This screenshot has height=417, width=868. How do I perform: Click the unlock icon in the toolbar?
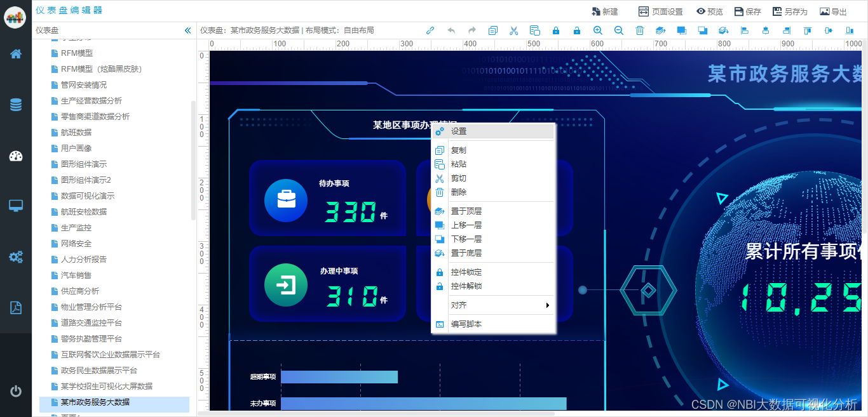(577, 30)
